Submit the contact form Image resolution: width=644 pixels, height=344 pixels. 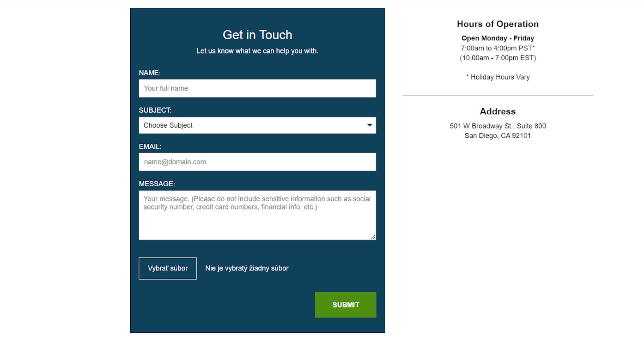(346, 305)
